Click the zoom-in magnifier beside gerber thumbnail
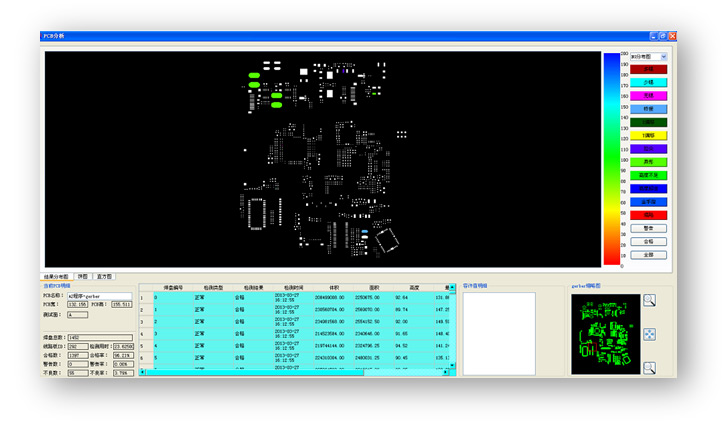 click(649, 300)
